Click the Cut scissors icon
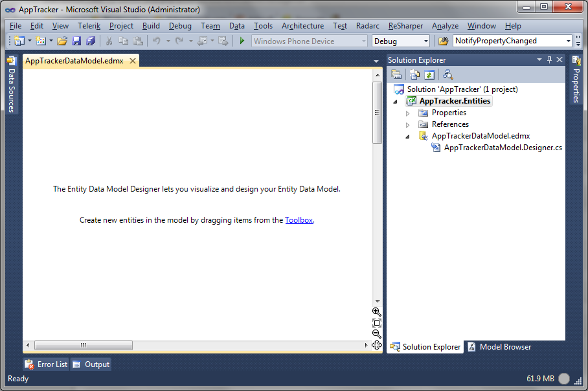Viewport: 588px width, 391px height. 109,41
